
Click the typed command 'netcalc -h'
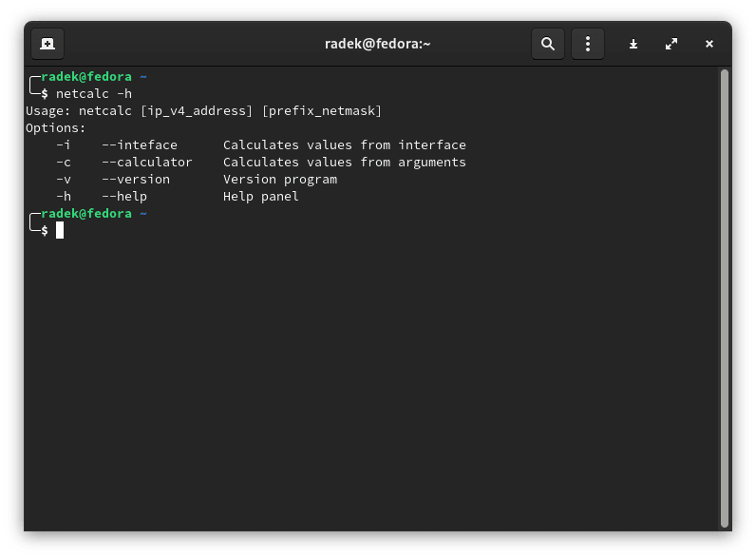click(94, 94)
